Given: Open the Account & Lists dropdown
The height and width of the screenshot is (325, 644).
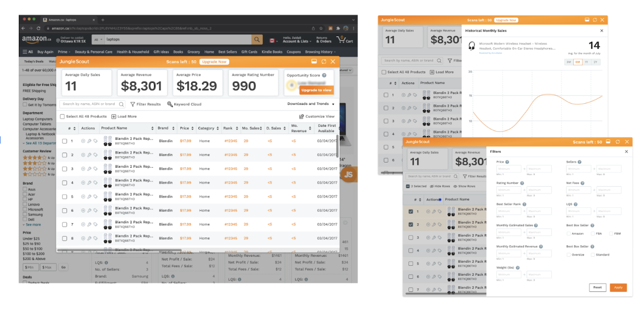Looking at the screenshot, I should [297, 39].
